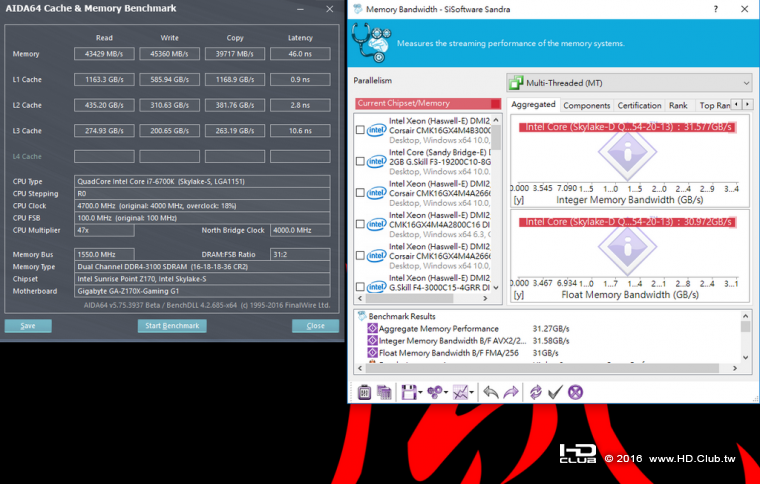This screenshot has width=760, height=484.
Task: Click the purple Forward arrow in Sandra toolbar
Action: coord(511,392)
